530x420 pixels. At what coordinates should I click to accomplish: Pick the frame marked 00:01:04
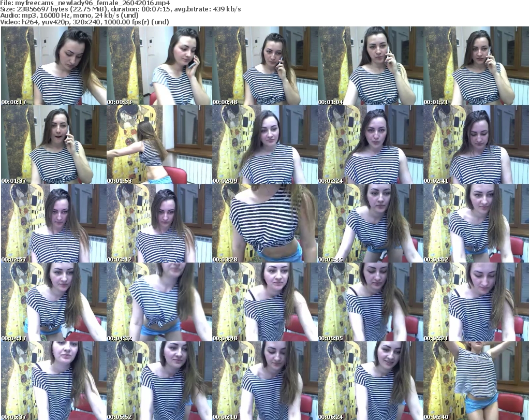370,66
